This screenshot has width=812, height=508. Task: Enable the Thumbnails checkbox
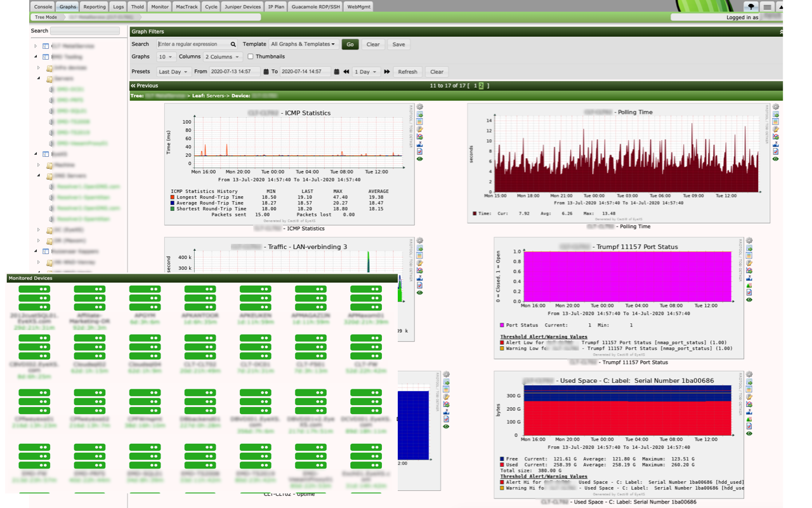coord(251,57)
